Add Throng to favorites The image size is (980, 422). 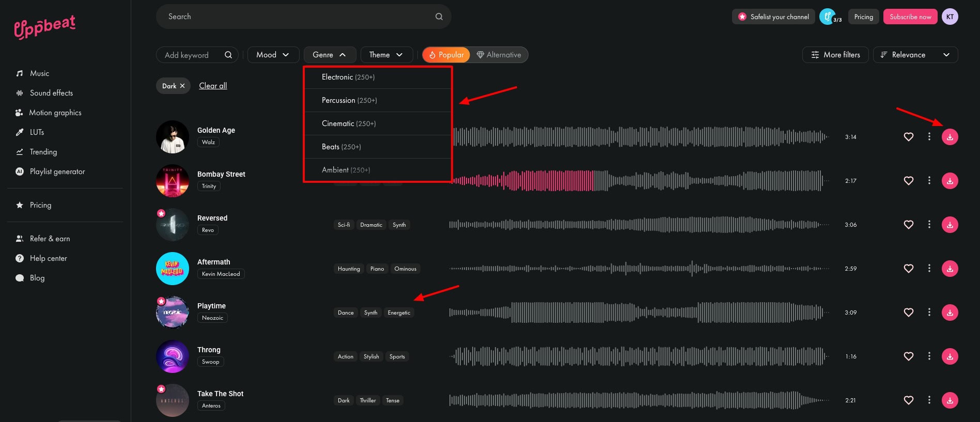tap(908, 356)
